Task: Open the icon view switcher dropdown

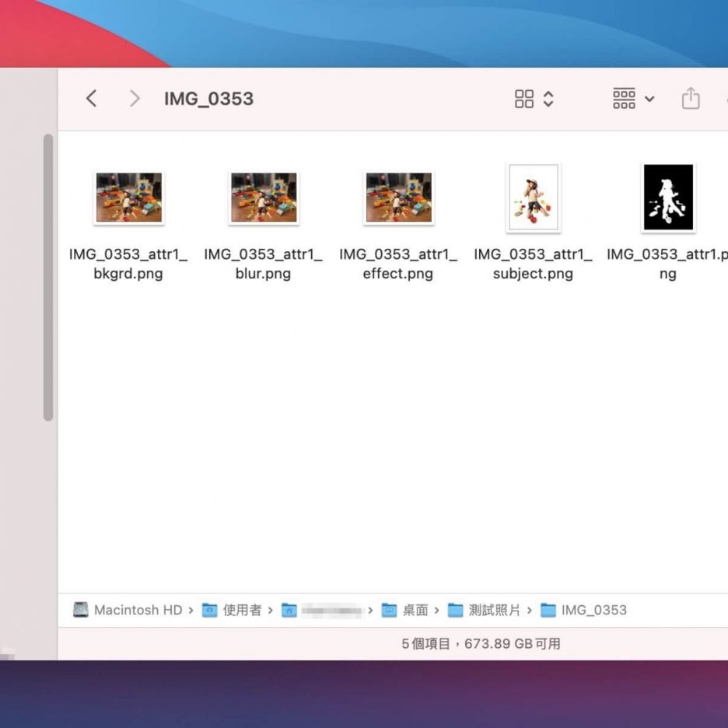Action: click(x=534, y=99)
